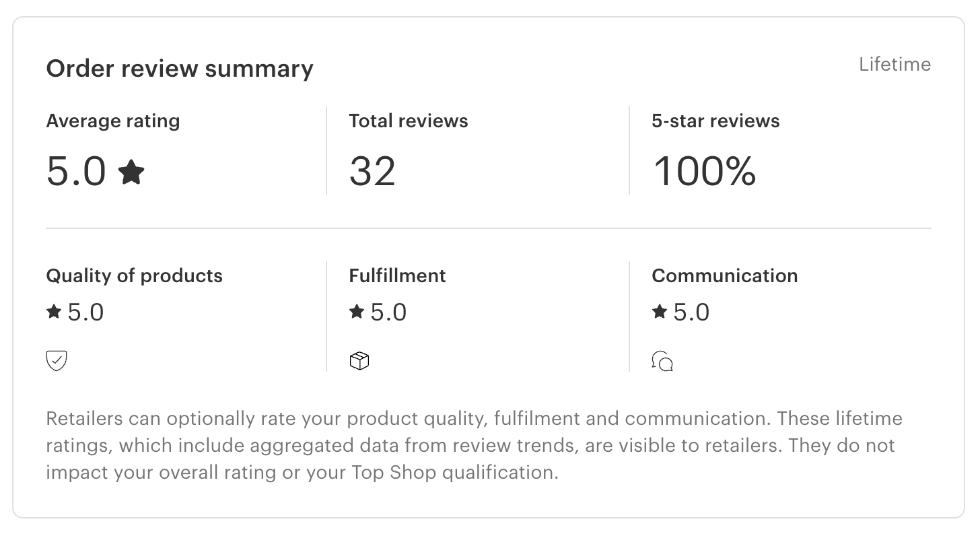Click the 5.0 value under Fulfillment
This screenshot has width=980, height=536.
pyautogui.click(x=388, y=312)
